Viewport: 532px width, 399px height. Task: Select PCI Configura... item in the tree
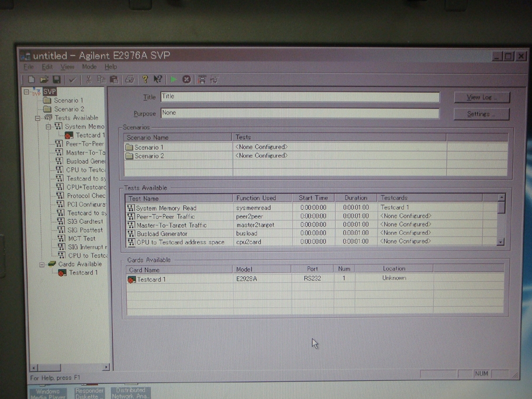pyautogui.click(x=87, y=204)
